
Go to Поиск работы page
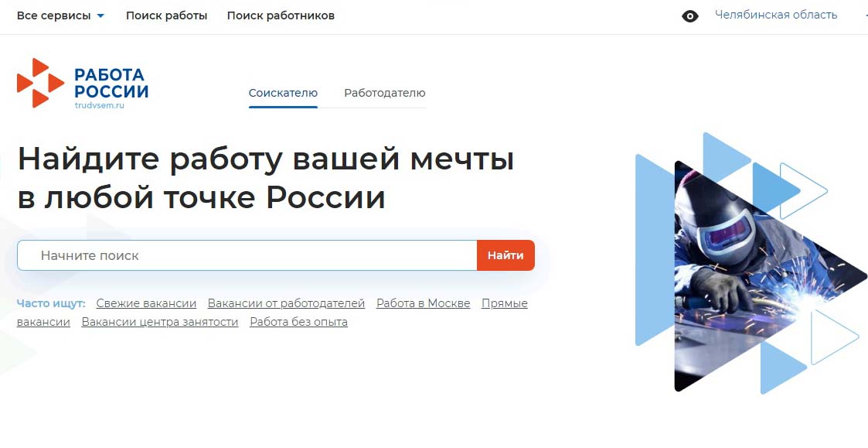pos(167,15)
